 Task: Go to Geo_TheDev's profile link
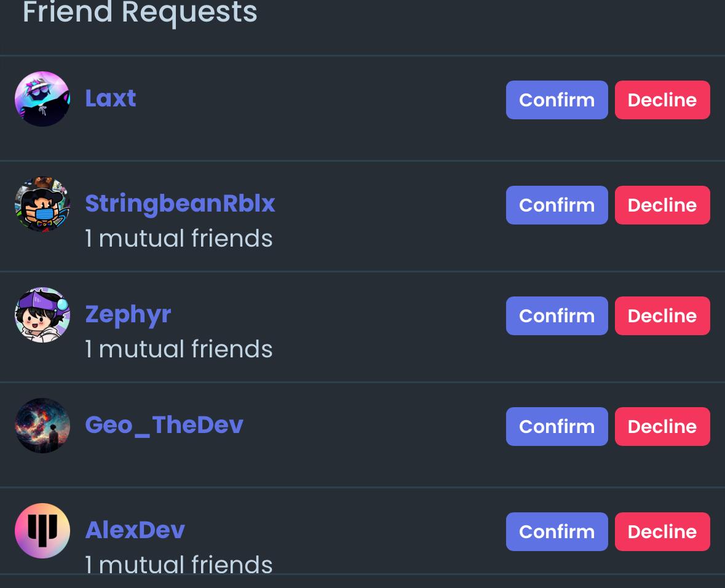(164, 425)
